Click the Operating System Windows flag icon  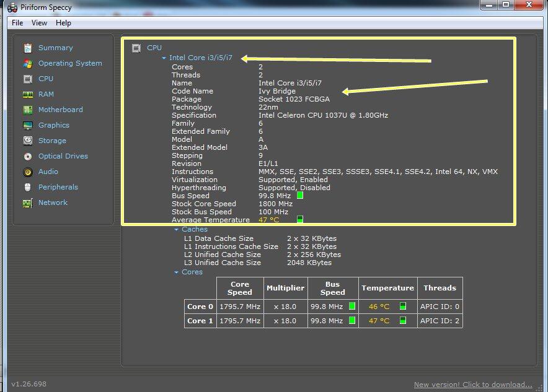click(x=28, y=64)
